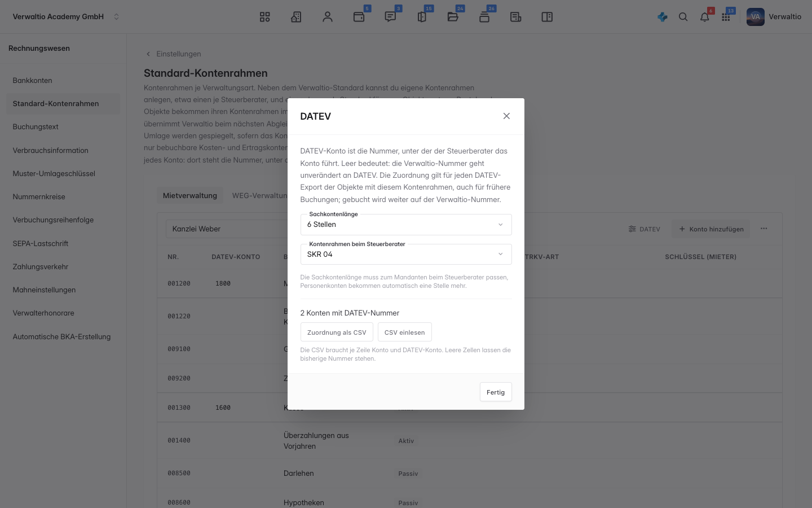Open the wallet icon with badge 5

point(359,17)
